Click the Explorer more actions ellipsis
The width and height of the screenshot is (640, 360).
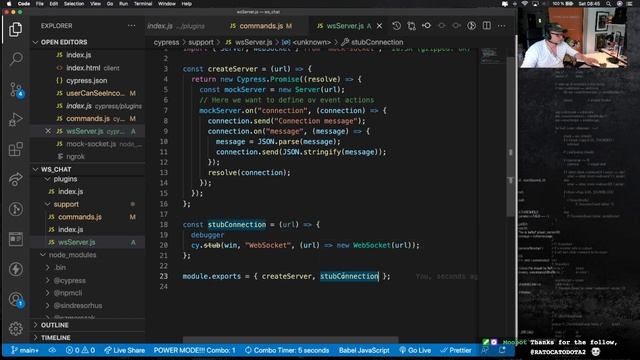point(131,26)
